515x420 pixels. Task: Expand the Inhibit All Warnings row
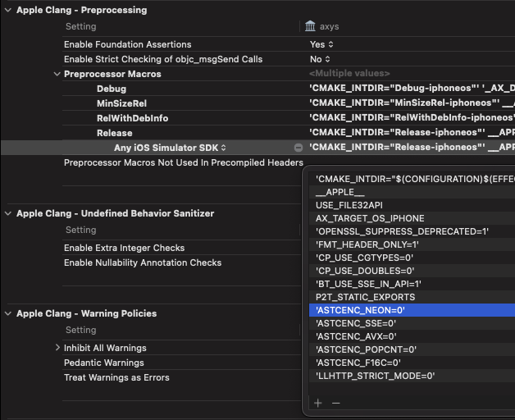(x=57, y=348)
